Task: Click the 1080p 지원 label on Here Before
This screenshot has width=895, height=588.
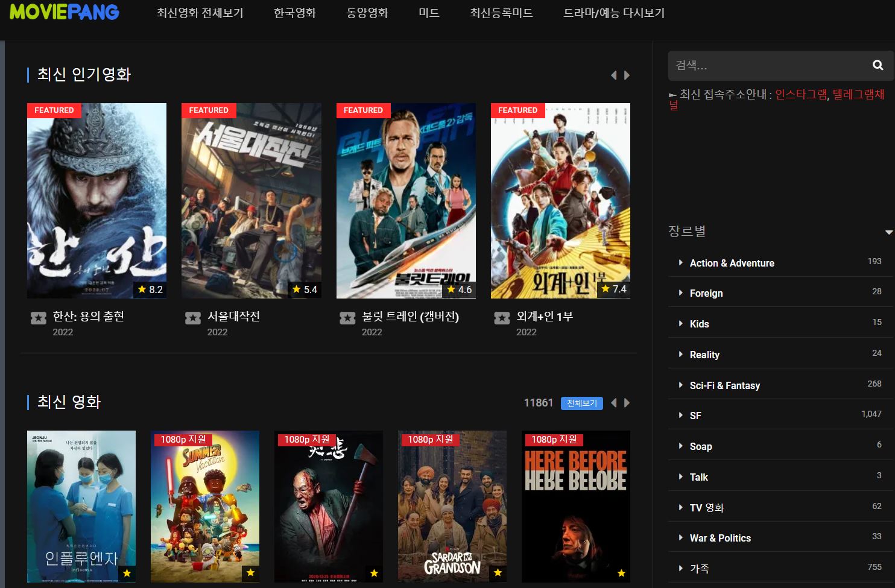Action: pos(554,440)
